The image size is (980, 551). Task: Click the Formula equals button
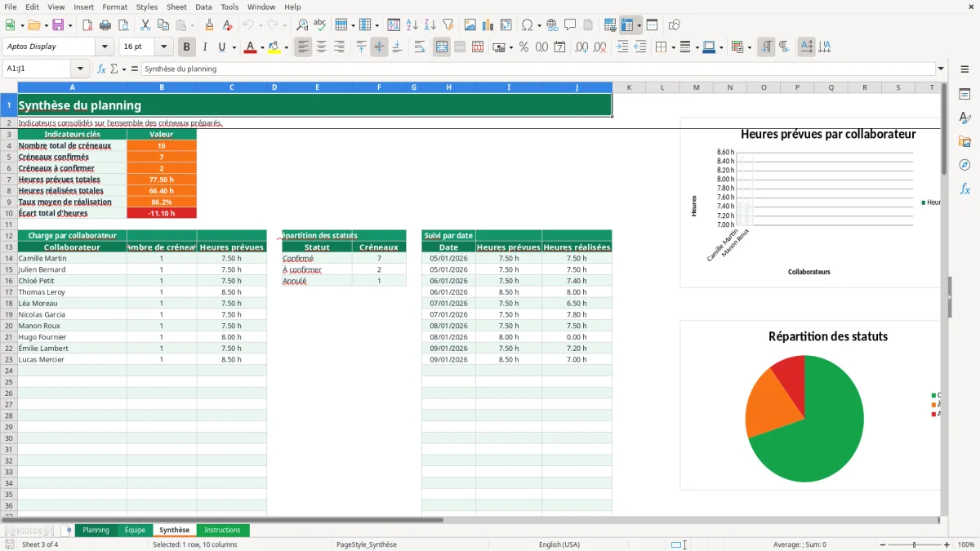pos(135,69)
